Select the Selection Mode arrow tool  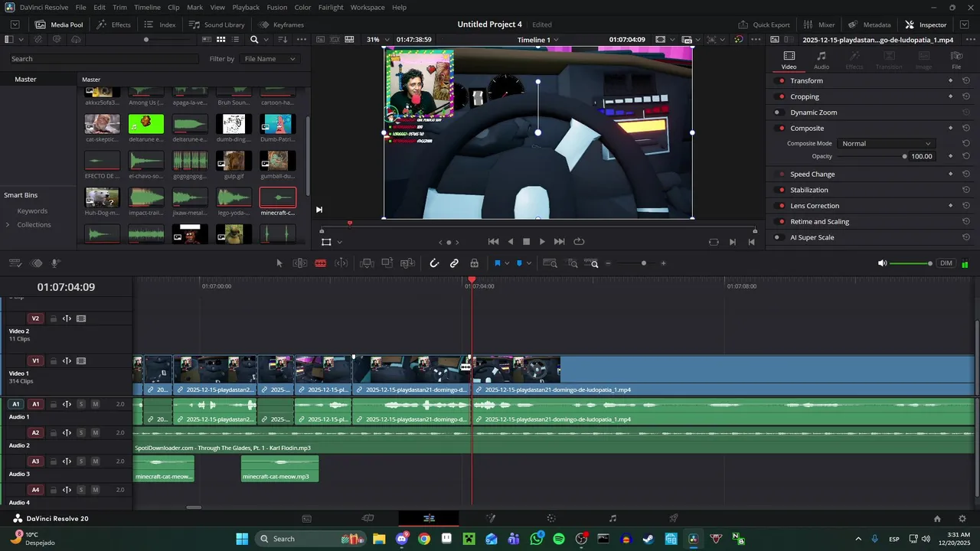(279, 263)
